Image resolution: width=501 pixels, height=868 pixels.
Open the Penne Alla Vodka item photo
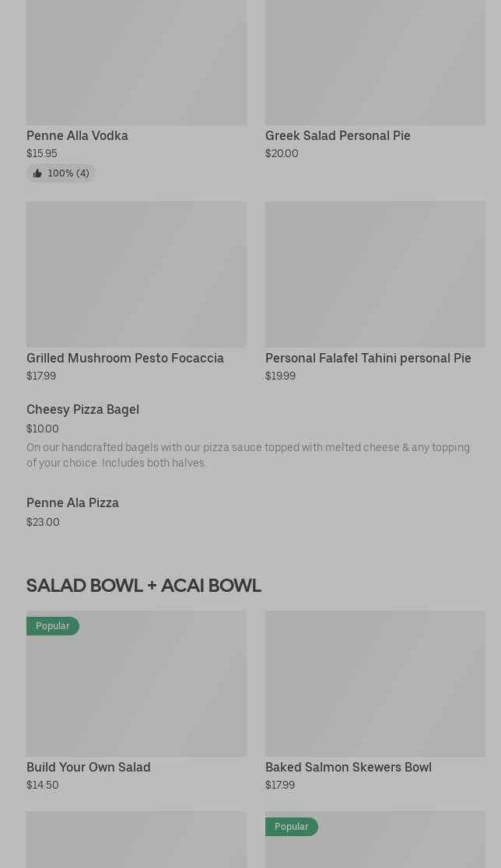click(x=136, y=62)
